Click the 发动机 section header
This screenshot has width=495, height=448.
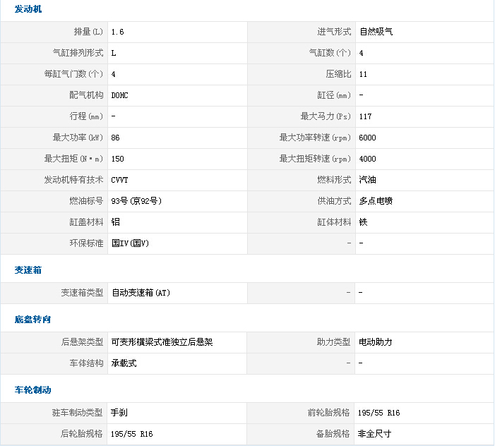point(28,9)
